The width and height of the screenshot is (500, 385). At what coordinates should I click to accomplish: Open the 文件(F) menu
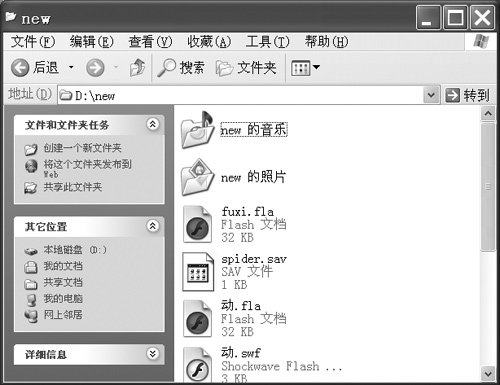click(33, 42)
